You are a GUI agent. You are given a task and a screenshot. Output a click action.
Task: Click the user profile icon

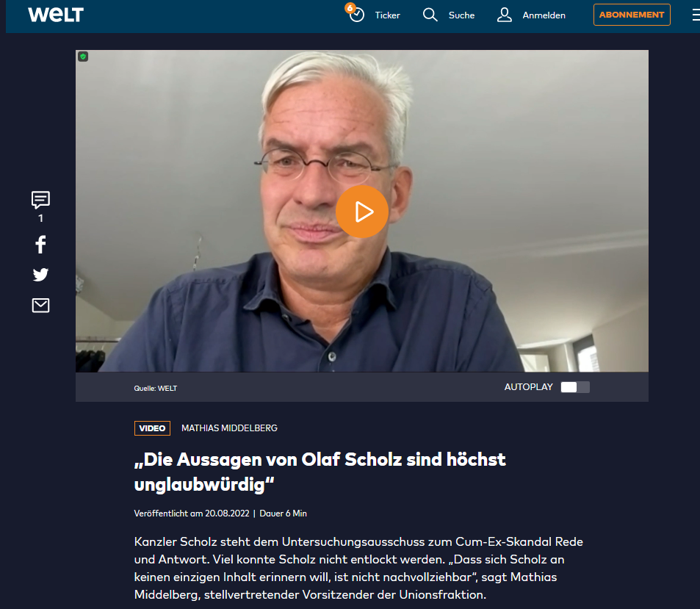click(505, 15)
